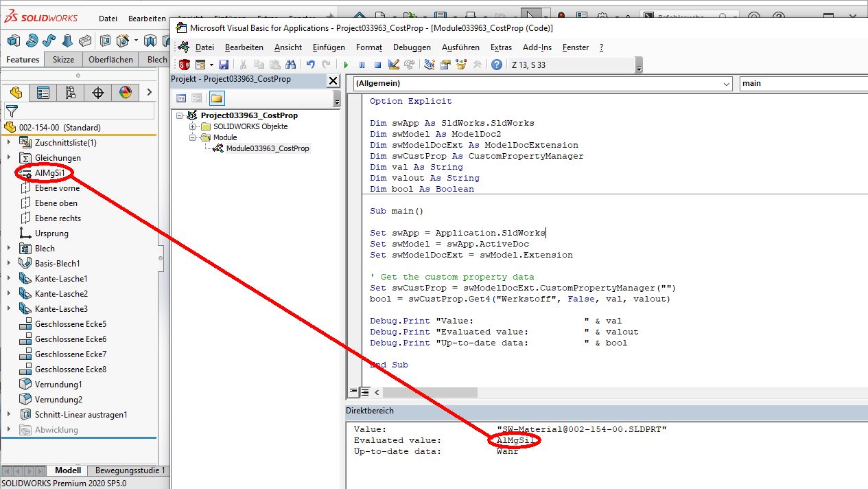Viewport: 868px width, 489px height.
Task: Run the macro with the green play button
Action: pos(346,65)
